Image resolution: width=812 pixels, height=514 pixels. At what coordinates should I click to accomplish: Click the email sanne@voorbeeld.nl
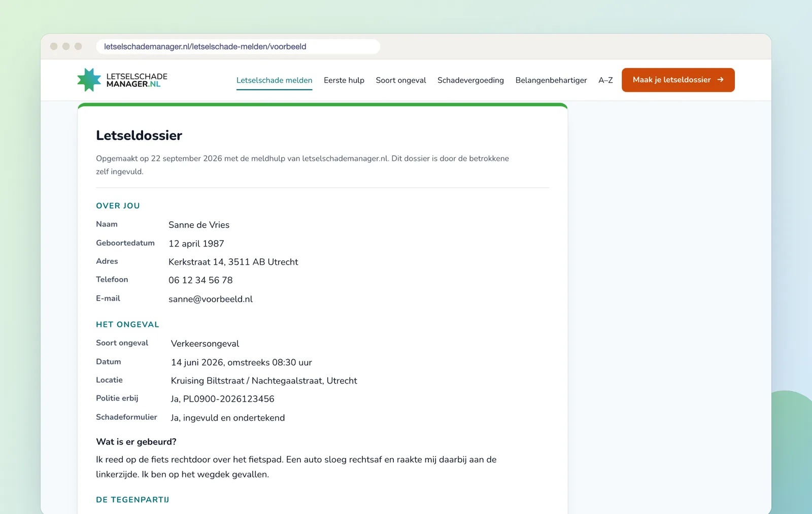[x=211, y=299]
